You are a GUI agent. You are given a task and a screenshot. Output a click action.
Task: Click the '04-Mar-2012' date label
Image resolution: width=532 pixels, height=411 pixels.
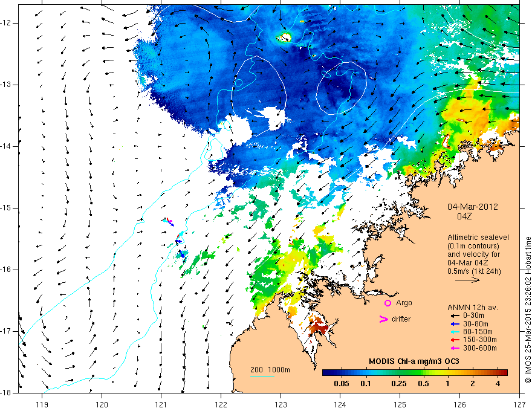click(473, 207)
